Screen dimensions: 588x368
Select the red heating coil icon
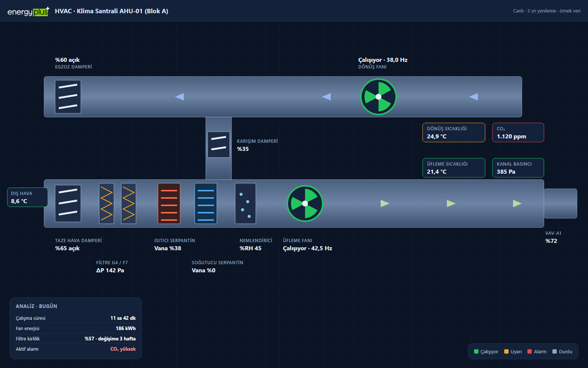coord(169,204)
